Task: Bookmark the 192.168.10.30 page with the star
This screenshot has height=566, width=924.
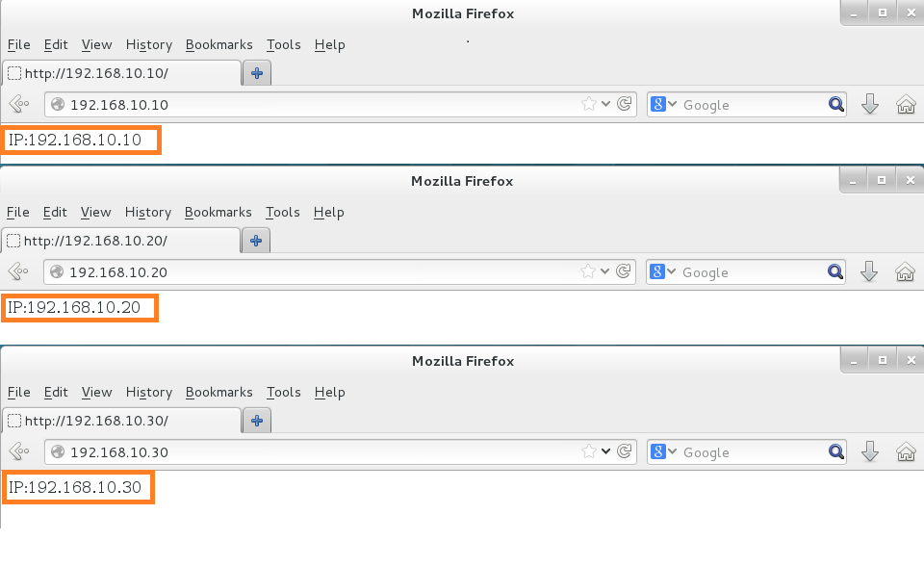Action: 588,452
